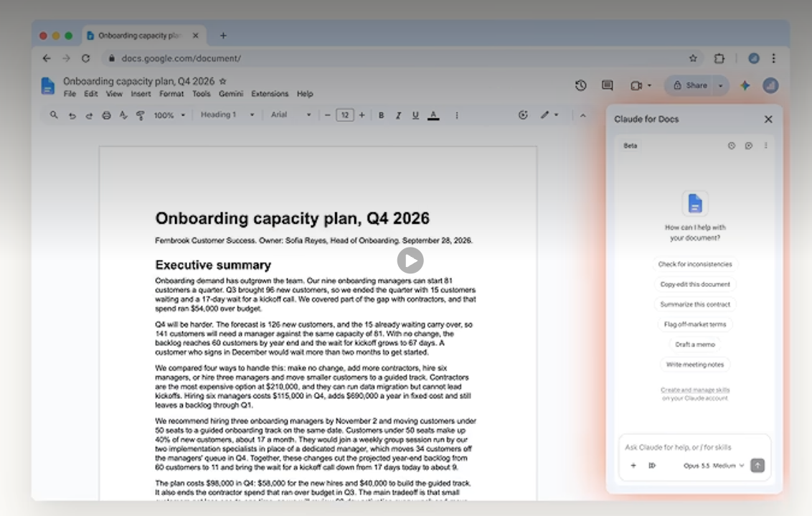Open the Edit menu

(90, 94)
